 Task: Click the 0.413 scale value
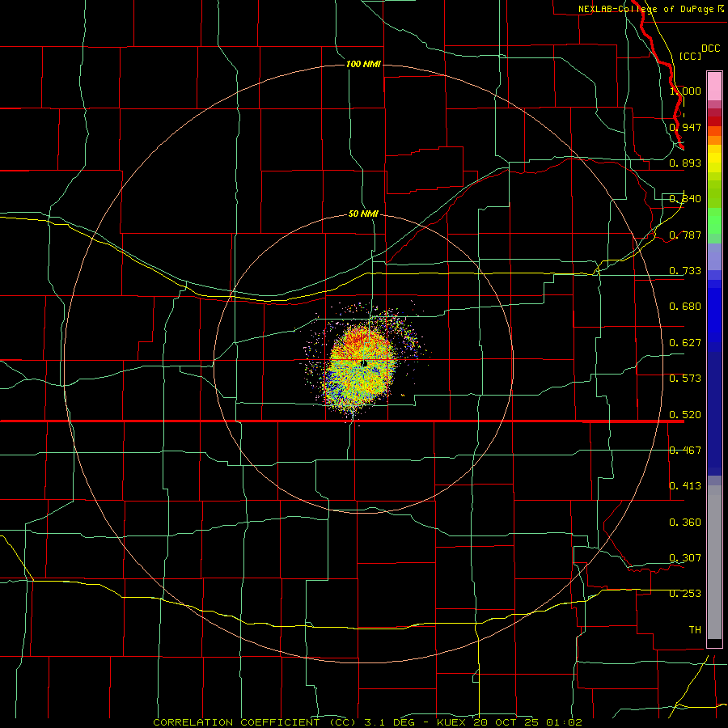coord(685,486)
